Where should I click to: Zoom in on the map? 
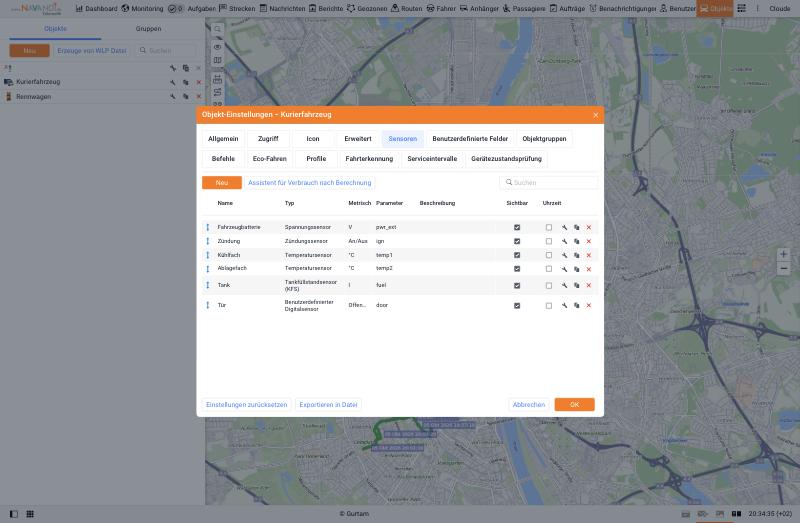tap(784, 254)
